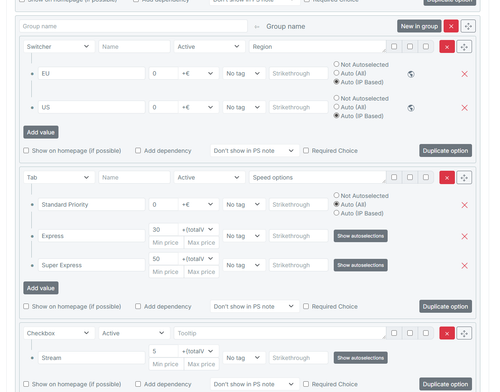Screen dimensions: 500x392
Task: Tick first checkbox next to Speed options
Action: click(394, 177)
